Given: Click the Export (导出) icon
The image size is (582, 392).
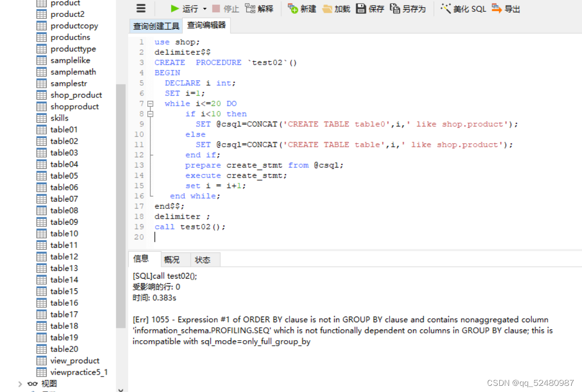Looking at the screenshot, I should pos(497,8).
